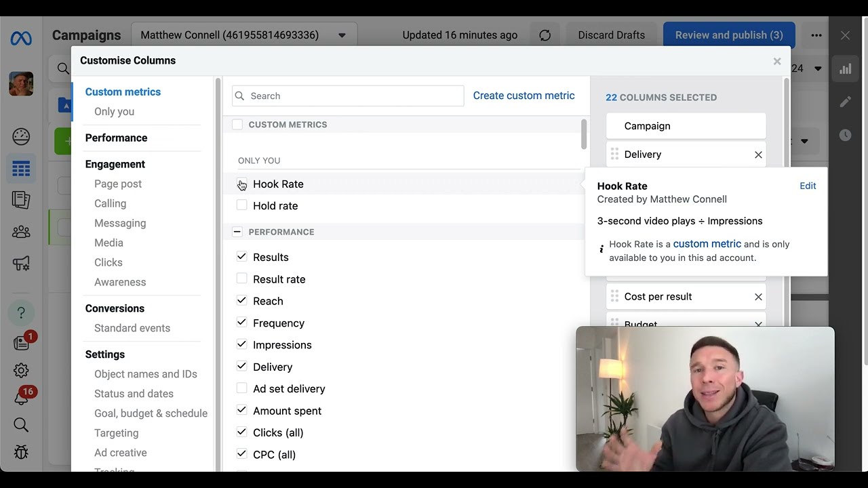This screenshot has height=488, width=868.
Task: Remove the Delivery column with X
Action: (x=758, y=155)
